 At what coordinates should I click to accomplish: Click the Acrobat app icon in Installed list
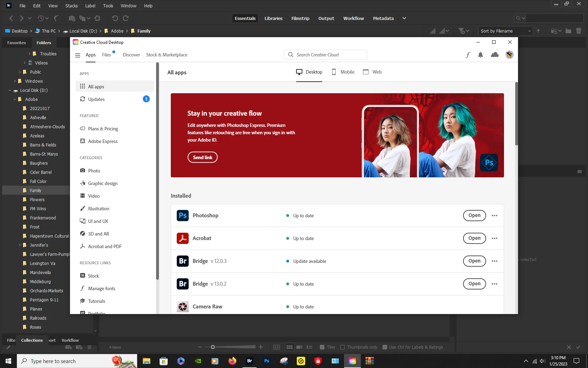[x=183, y=238]
